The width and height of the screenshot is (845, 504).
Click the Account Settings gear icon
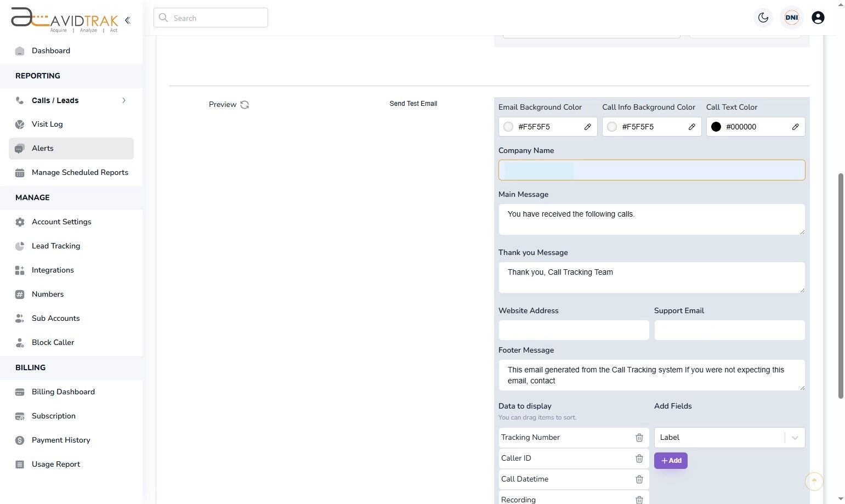tap(20, 222)
